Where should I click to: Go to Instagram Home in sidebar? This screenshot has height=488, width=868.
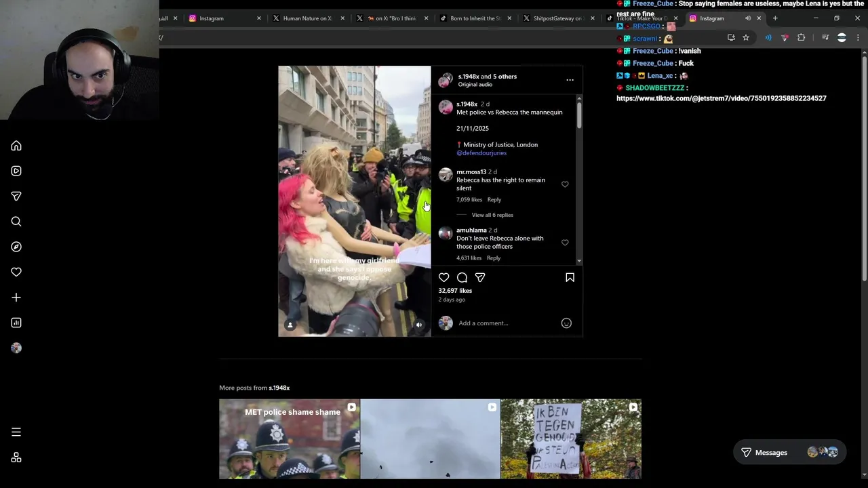tap(16, 146)
